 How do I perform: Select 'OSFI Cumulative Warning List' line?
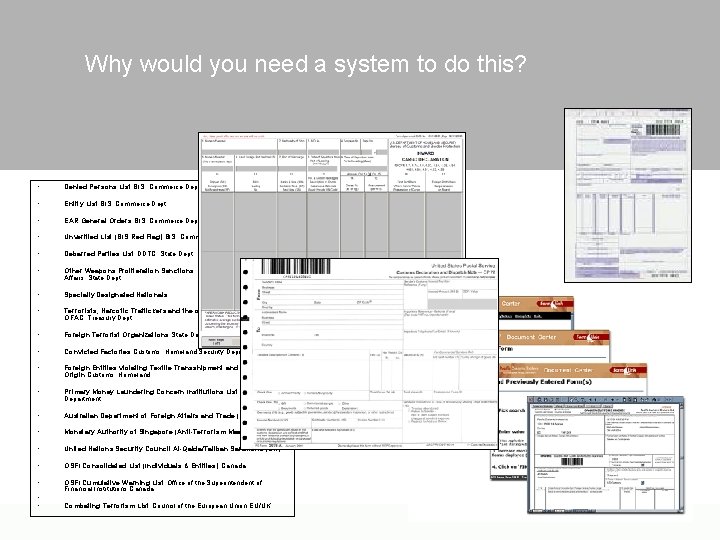[163, 485]
